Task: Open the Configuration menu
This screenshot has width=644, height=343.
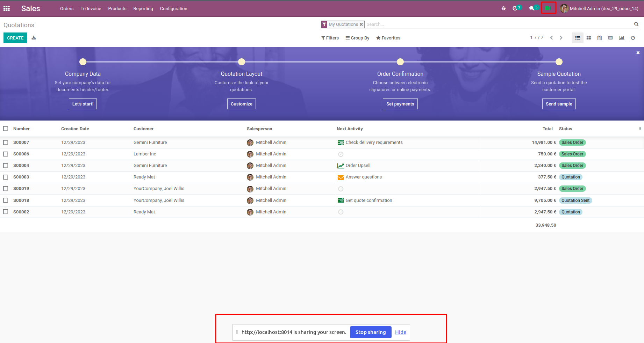Action: click(x=173, y=8)
